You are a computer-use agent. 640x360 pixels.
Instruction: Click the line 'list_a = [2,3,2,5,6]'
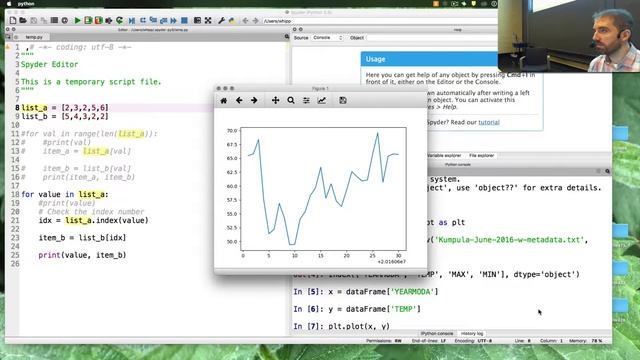(x=65, y=108)
